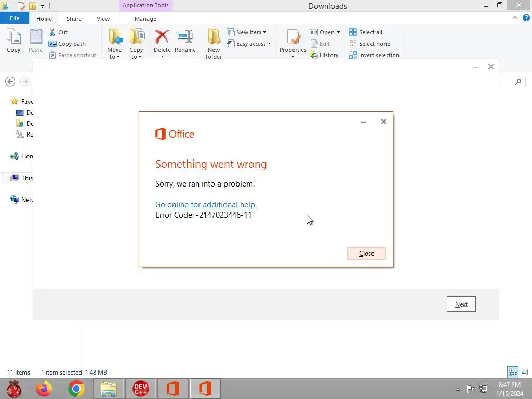Open the network tray icon
Screen dimensions: 532x399
click(483, 389)
